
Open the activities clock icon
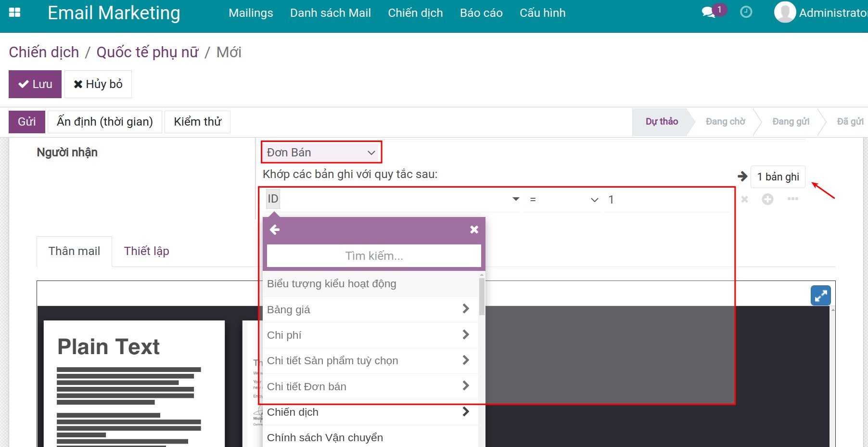(746, 13)
